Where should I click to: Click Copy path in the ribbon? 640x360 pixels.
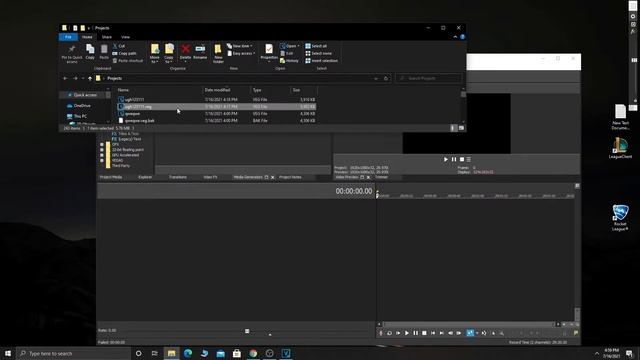[x=124, y=53]
